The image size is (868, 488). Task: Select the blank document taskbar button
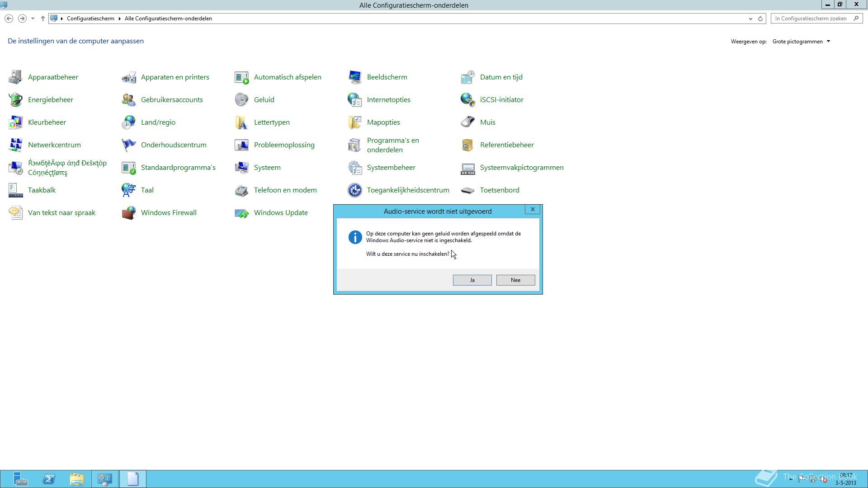(x=133, y=479)
